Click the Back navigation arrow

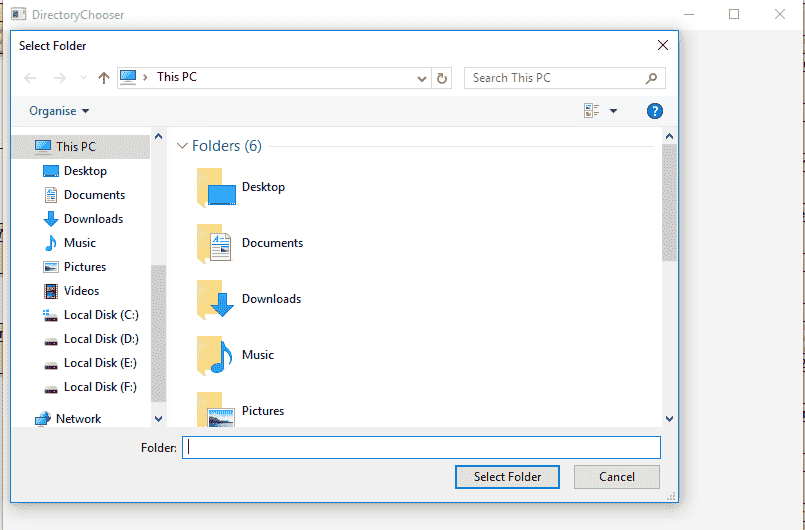point(30,78)
